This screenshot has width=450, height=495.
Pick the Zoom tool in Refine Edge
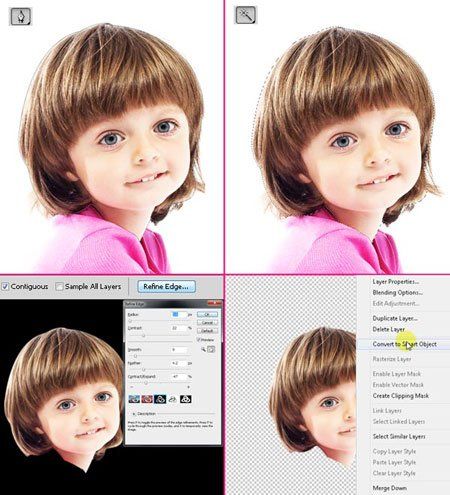(x=203, y=349)
